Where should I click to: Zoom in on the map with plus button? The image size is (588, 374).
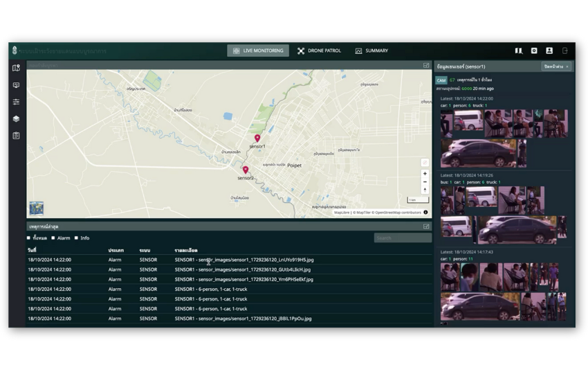coord(425,174)
